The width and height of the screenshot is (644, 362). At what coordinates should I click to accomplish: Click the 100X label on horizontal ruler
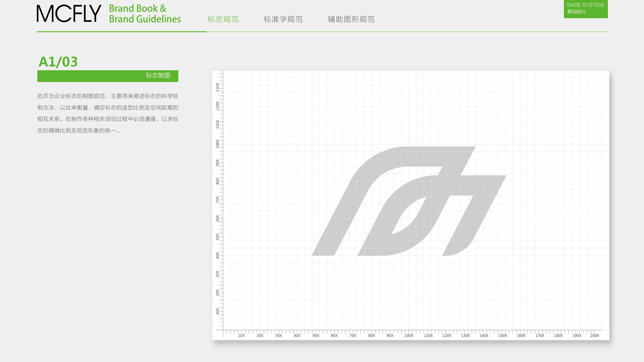(x=409, y=336)
